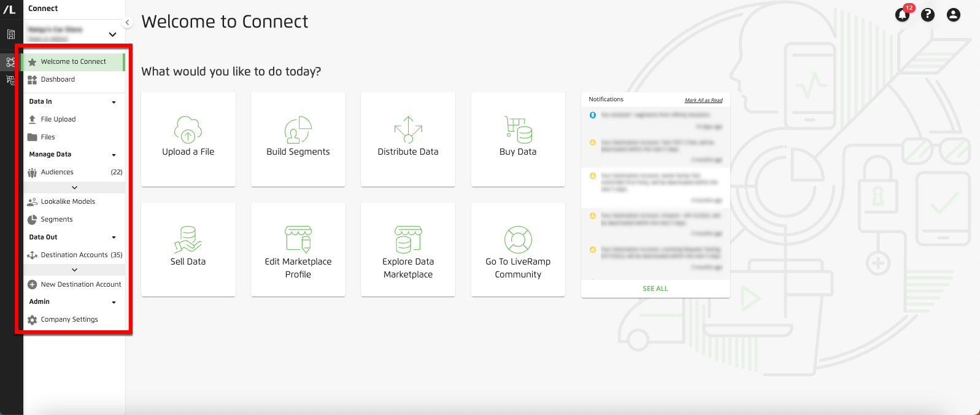Click the Distribute Data arrows icon

pos(408,130)
